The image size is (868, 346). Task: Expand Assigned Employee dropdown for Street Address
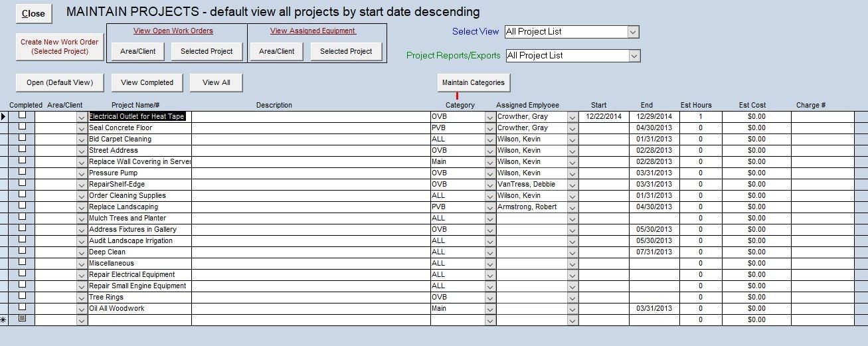(x=572, y=151)
